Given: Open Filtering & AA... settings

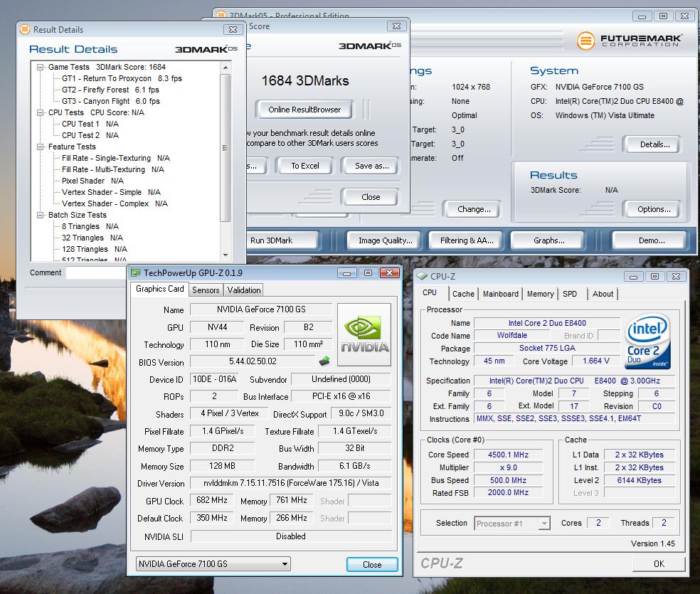Looking at the screenshot, I should [467, 240].
